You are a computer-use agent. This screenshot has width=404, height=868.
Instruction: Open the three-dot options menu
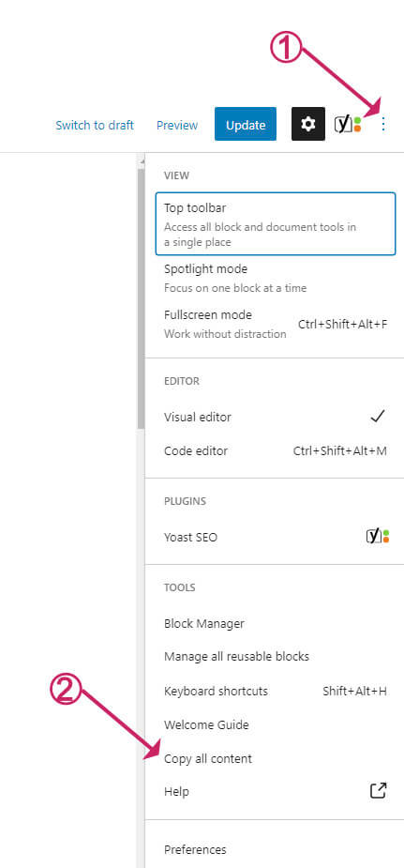(x=383, y=124)
